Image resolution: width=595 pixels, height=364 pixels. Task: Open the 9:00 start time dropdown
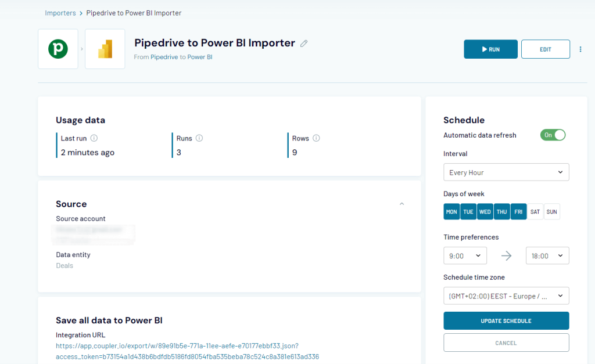pos(465,255)
